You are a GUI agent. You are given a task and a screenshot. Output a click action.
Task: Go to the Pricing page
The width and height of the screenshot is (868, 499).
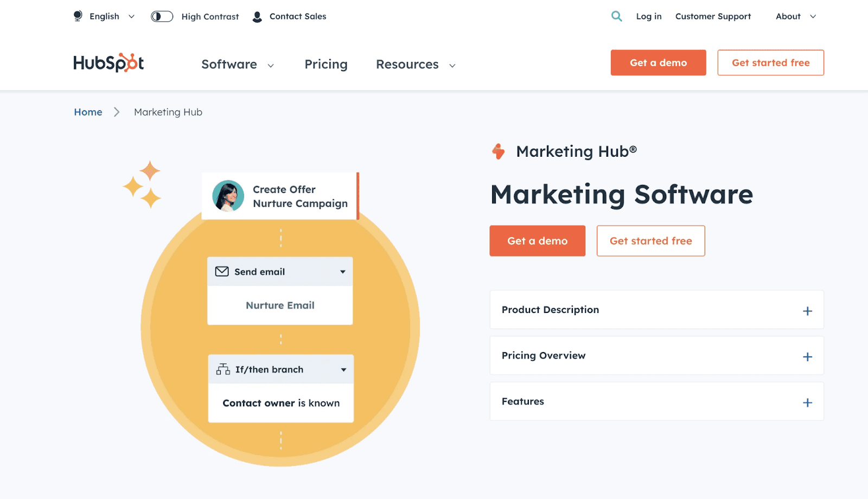tap(326, 65)
